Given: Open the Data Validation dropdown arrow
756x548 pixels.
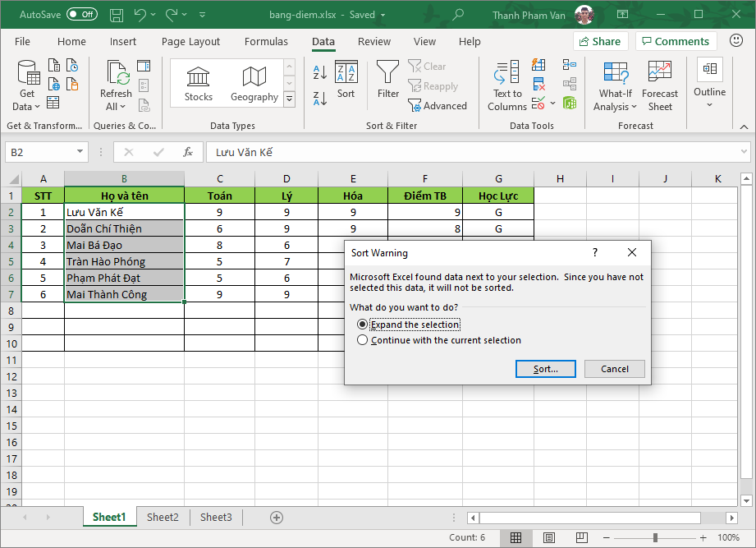Looking at the screenshot, I should (x=553, y=104).
